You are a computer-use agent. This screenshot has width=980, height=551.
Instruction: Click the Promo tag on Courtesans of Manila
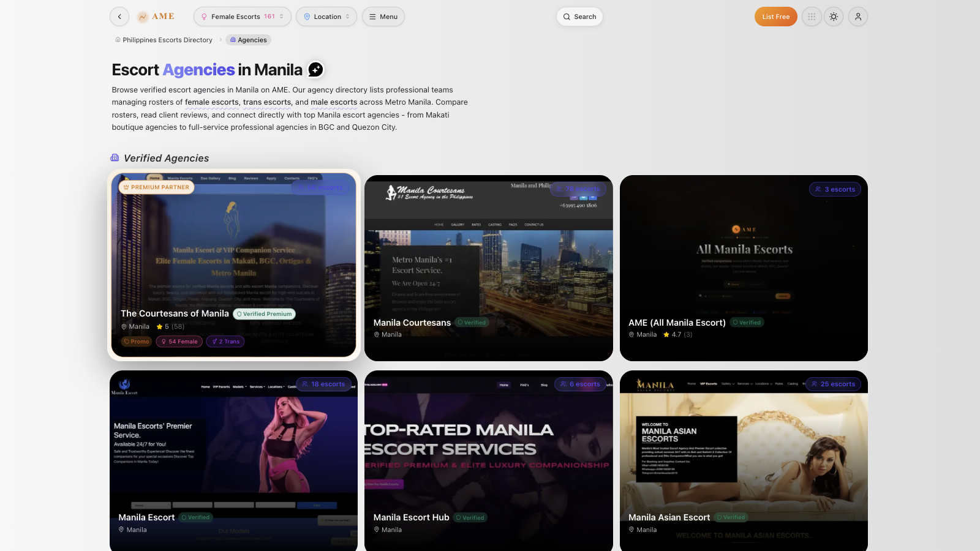(137, 342)
